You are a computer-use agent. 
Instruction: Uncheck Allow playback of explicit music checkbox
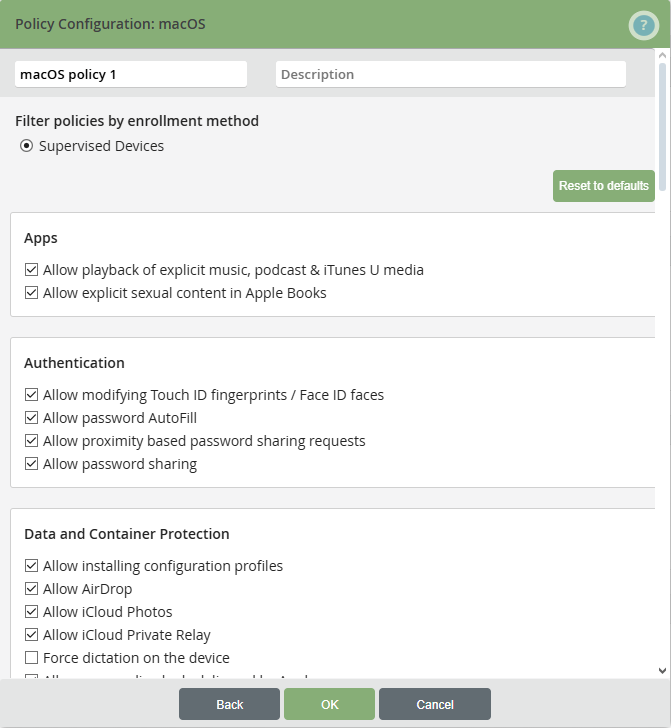32,270
